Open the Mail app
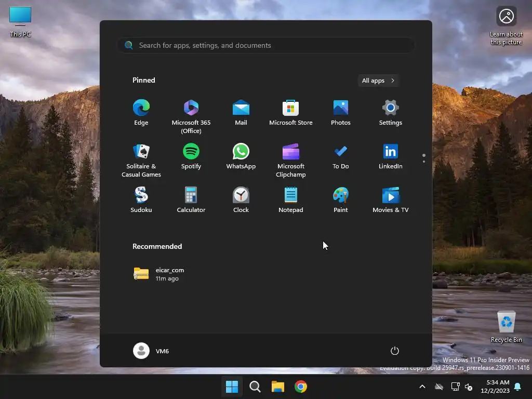This screenshot has width=532, height=399. [x=241, y=113]
